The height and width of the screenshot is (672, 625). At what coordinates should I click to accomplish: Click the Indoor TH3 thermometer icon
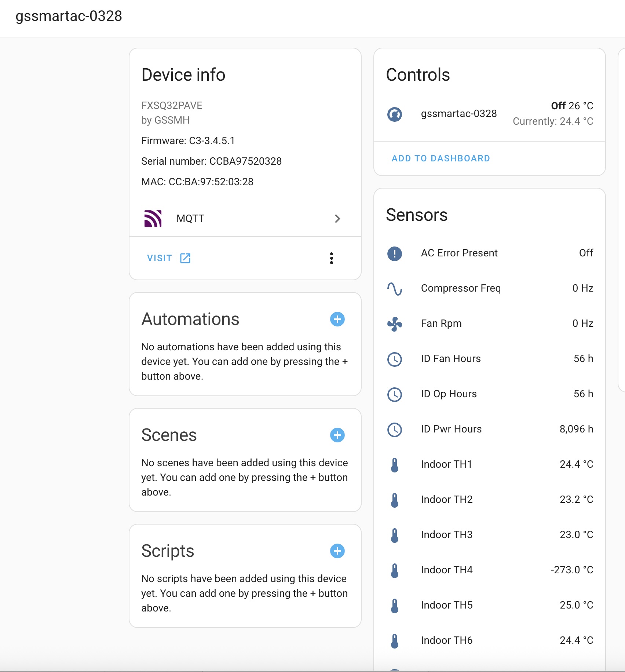coord(395,535)
